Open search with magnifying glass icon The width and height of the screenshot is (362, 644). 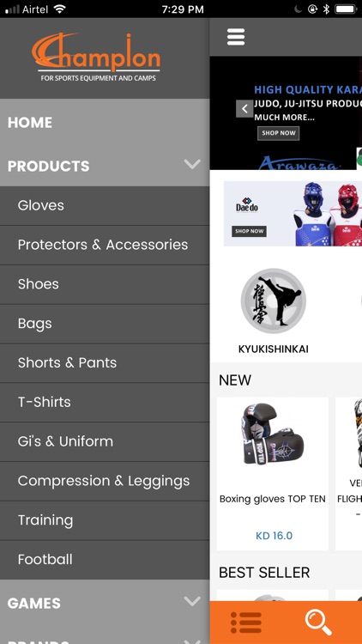318,623
